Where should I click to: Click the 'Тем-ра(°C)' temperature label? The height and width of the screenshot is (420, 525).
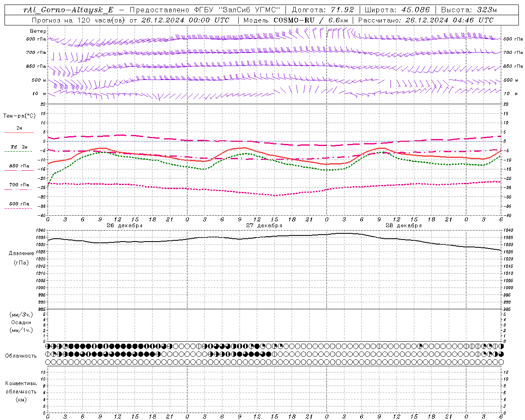coord(19,116)
